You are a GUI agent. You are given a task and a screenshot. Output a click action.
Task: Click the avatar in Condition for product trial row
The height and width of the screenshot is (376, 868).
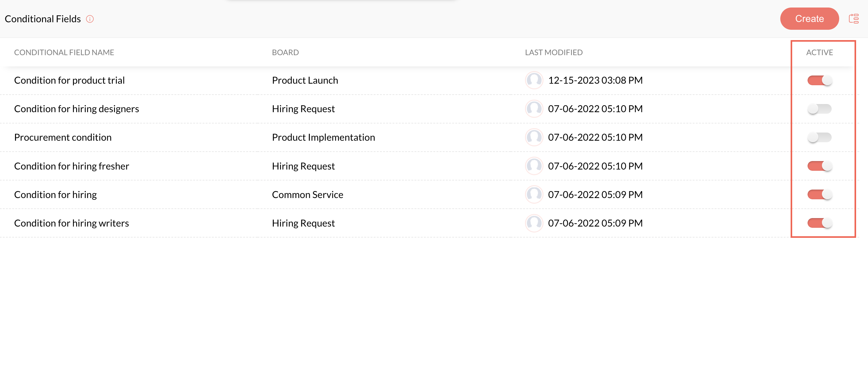(534, 80)
